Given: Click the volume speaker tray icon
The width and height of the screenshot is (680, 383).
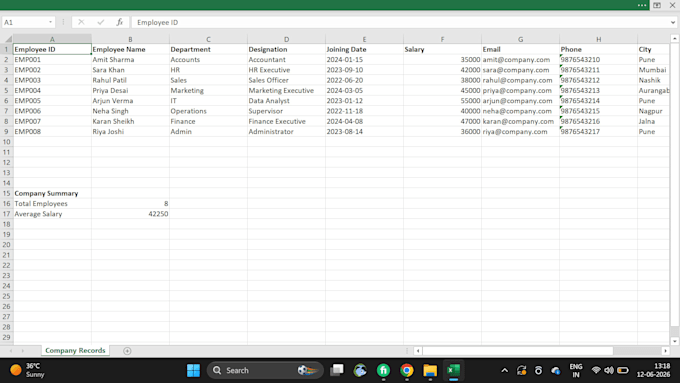Looking at the screenshot, I should 609,370.
